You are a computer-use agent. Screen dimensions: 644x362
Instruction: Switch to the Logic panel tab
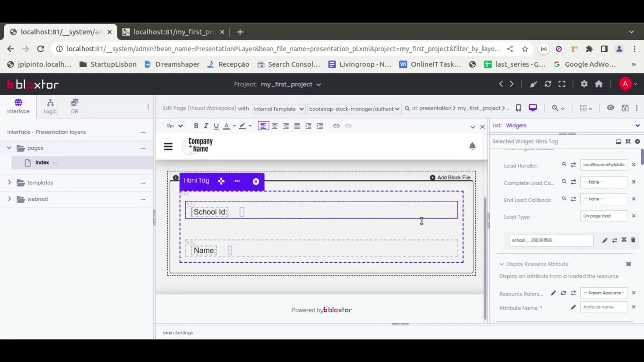(50, 106)
